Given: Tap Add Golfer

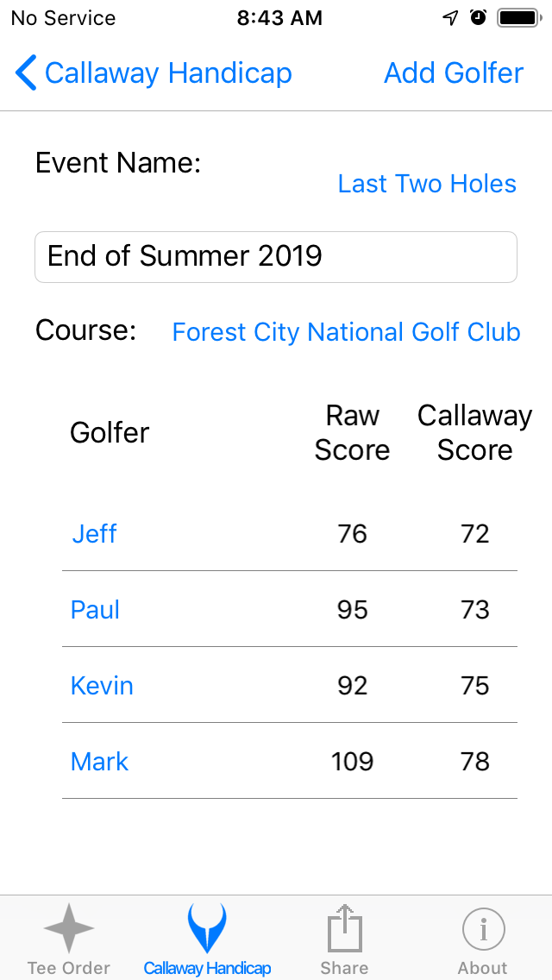Looking at the screenshot, I should coord(453,72).
